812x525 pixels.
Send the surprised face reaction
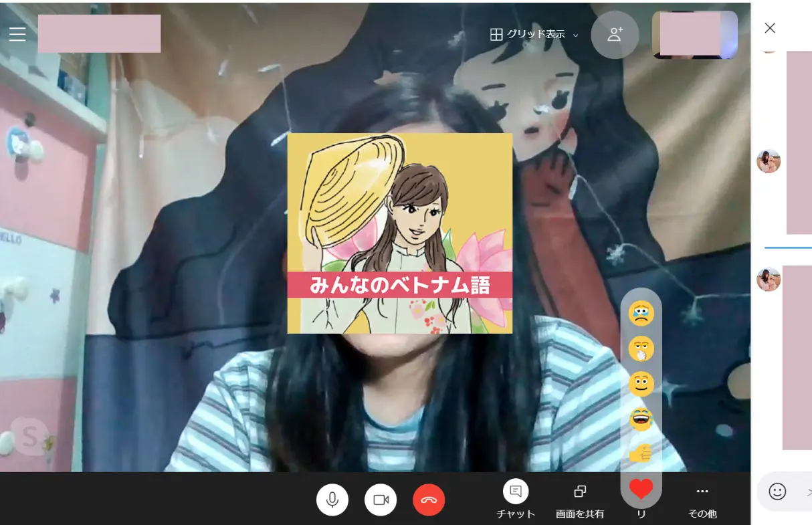pos(641,348)
